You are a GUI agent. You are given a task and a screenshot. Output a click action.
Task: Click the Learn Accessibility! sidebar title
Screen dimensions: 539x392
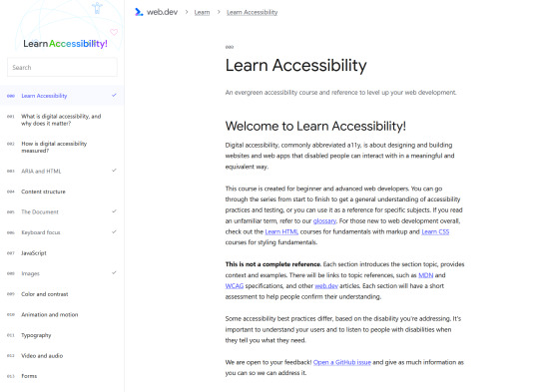pyautogui.click(x=65, y=44)
